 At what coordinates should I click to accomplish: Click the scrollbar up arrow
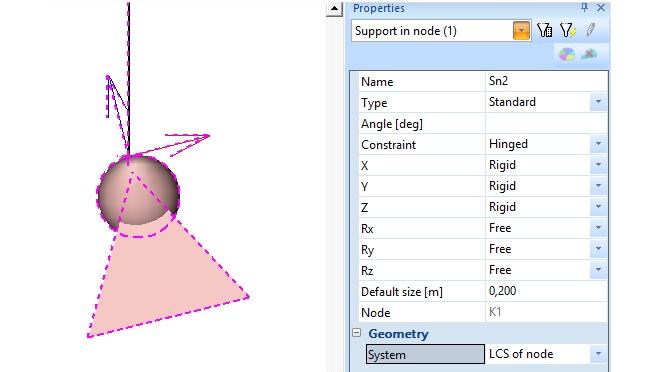coord(334,9)
